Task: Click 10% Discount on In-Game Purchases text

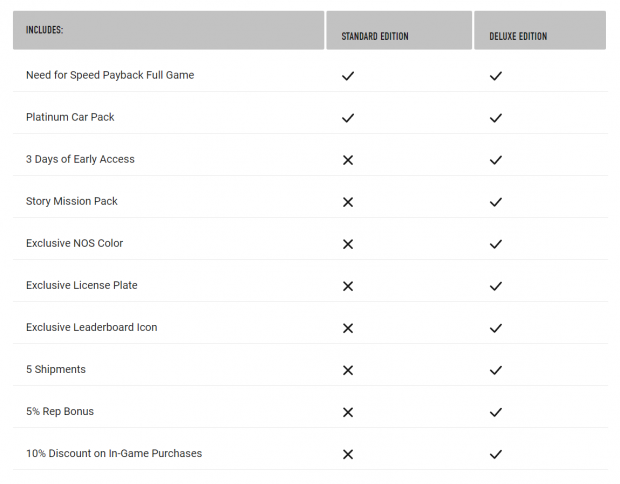Action: pos(114,453)
